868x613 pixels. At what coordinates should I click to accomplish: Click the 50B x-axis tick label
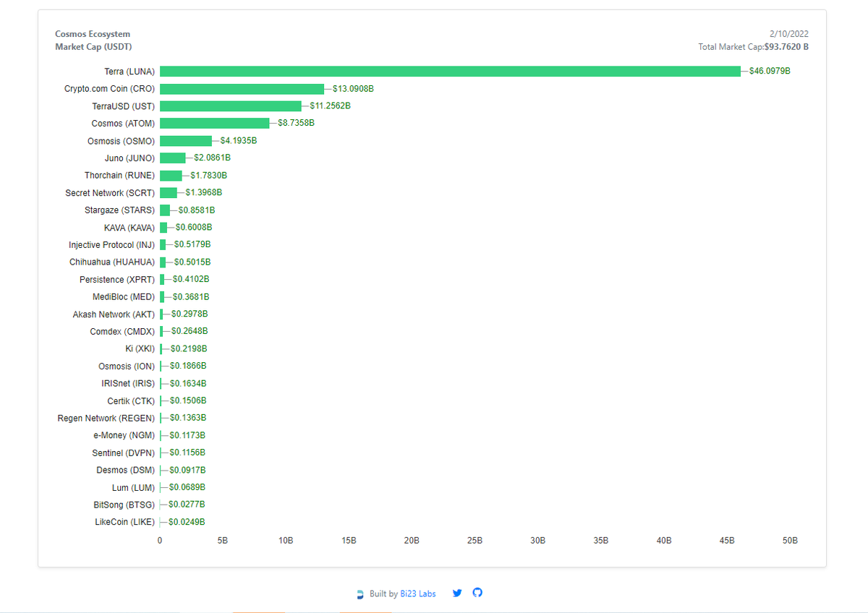coord(790,541)
